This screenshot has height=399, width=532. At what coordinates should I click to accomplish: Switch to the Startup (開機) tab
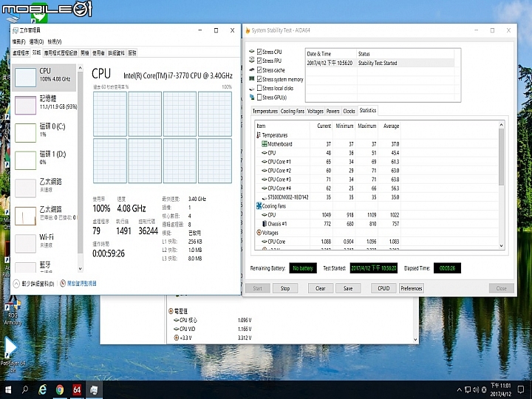(x=84, y=53)
